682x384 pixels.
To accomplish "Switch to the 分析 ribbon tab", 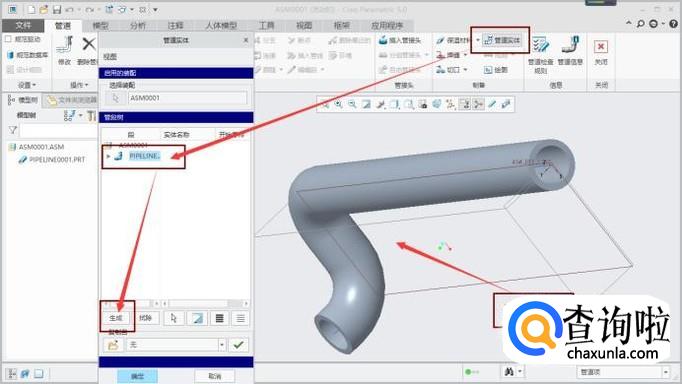I will tap(138, 26).
